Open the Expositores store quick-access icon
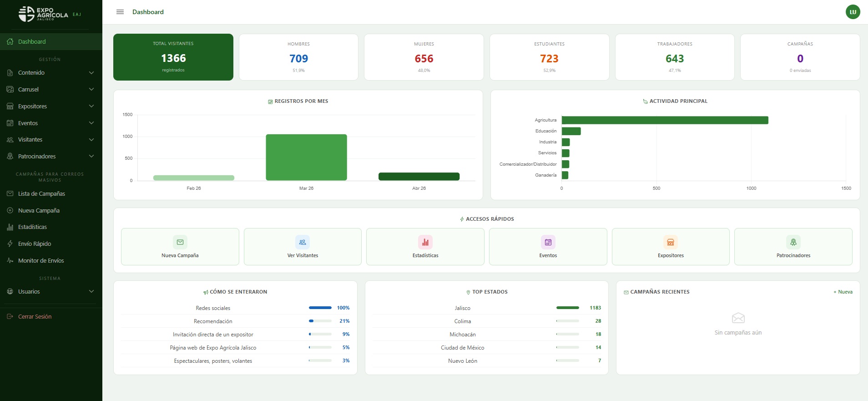 (x=671, y=242)
